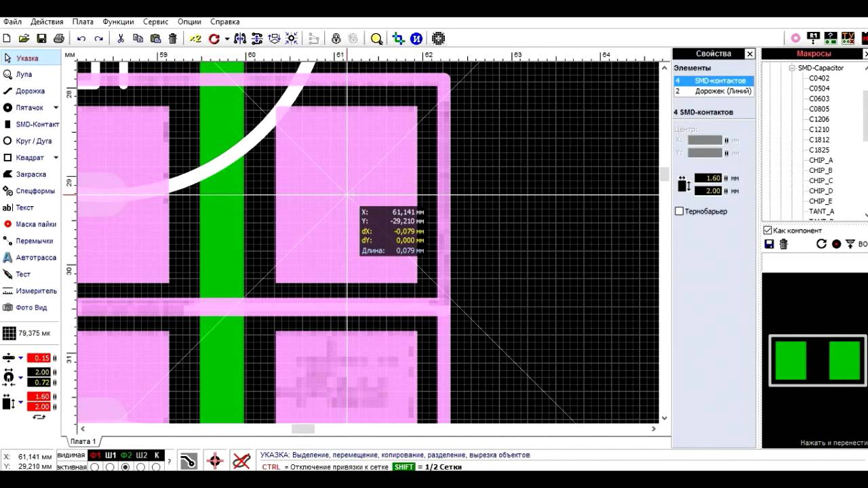Open the Опции menu
The image size is (868, 488).
189,22
